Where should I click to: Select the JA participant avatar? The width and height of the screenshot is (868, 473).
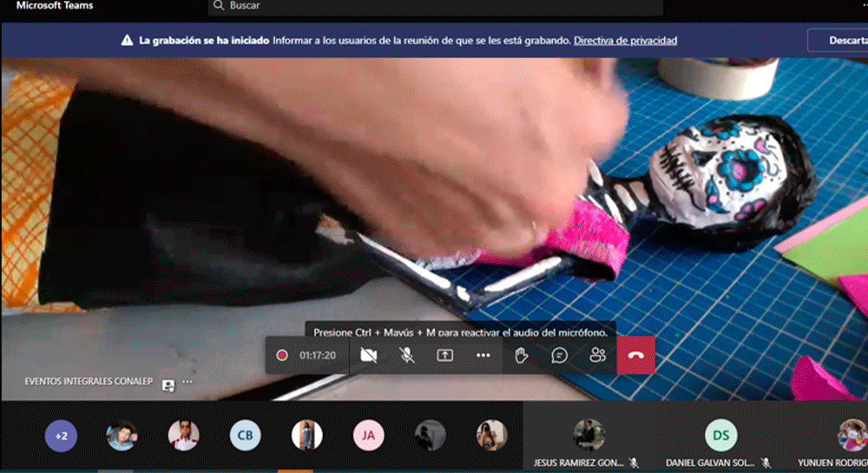pos(368,436)
